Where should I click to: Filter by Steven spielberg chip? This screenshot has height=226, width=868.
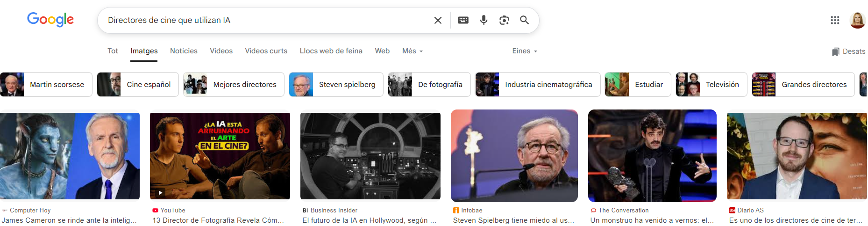pos(336,85)
